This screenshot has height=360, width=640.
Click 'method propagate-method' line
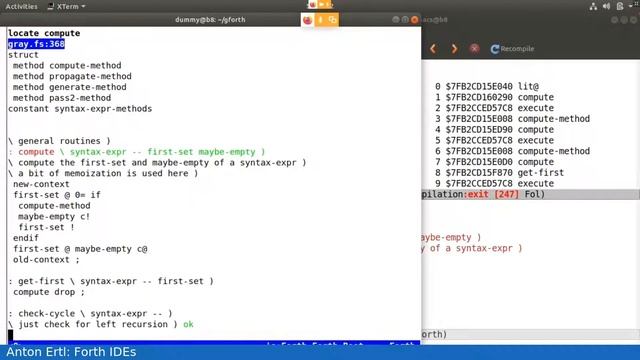click(x=72, y=76)
